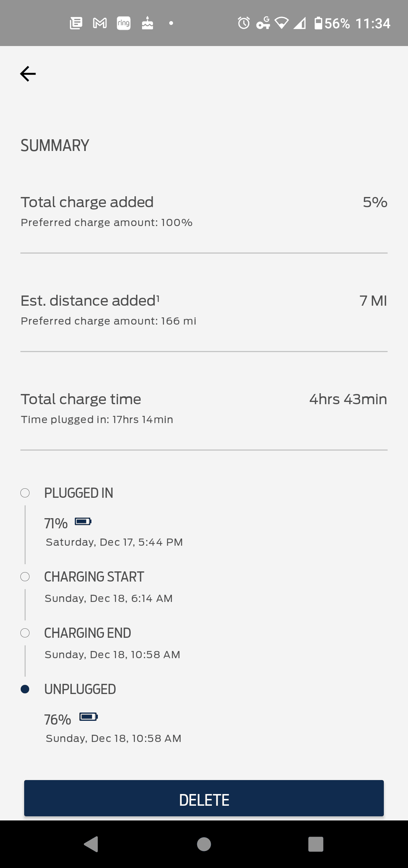Tap the Total charge time row
The width and height of the screenshot is (408, 868).
[204, 408]
